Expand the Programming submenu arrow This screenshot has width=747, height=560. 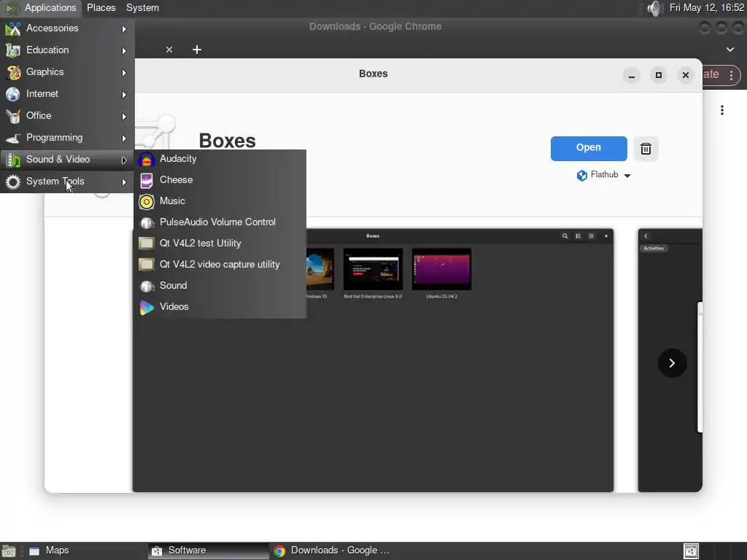[x=124, y=139]
